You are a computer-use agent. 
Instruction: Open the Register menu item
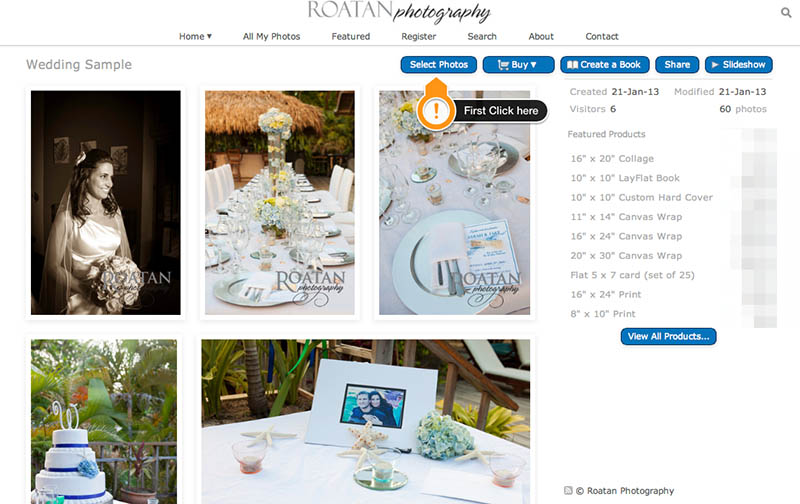pos(418,36)
